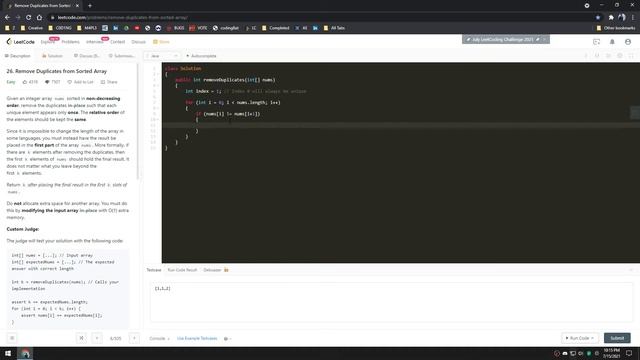Click the LeetCode logo
640x360 pixels.
coord(20,42)
